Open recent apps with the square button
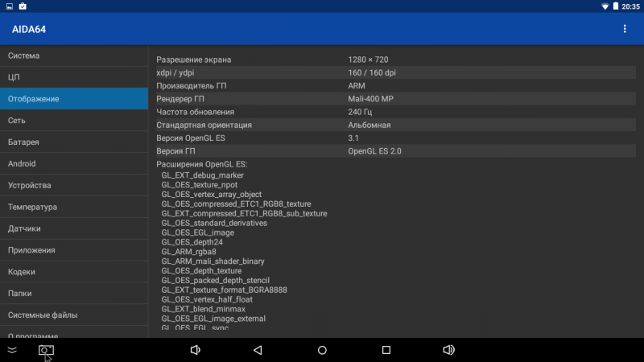 386,350
